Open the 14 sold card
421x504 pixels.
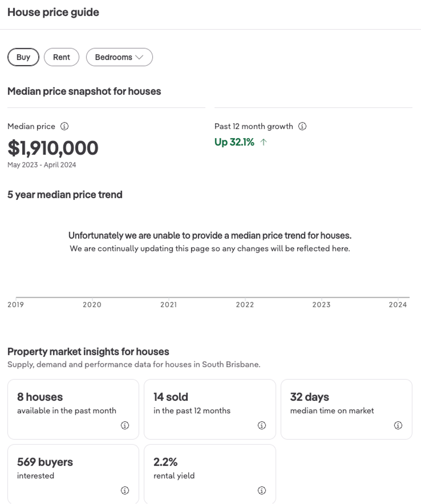point(210,409)
